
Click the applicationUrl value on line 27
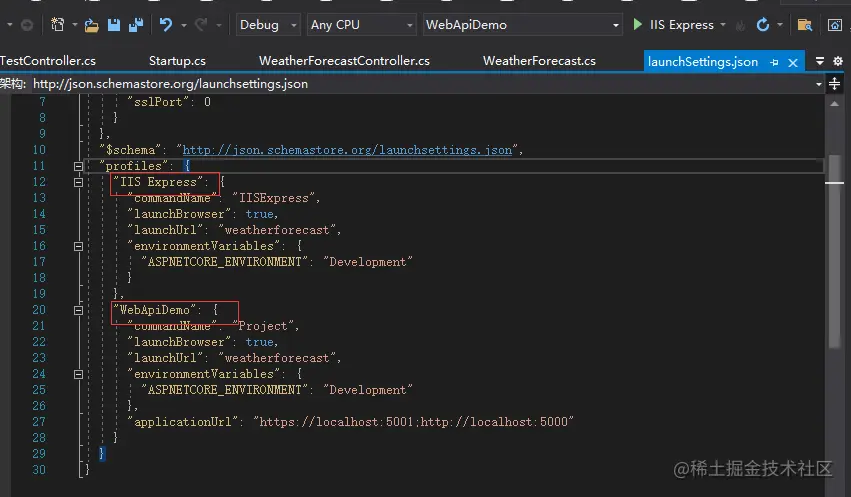[x=414, y=422]
